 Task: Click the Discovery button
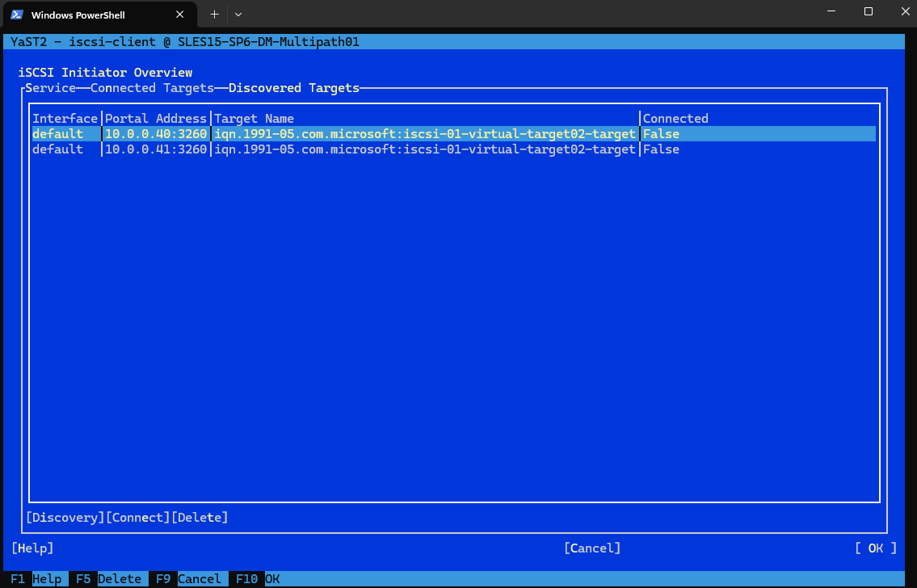click(65, 517)
